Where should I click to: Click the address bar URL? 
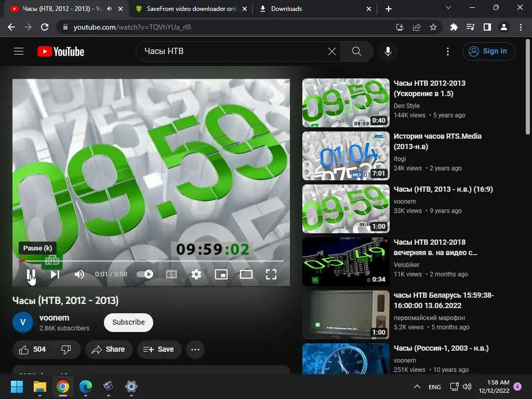click(x=132, y=27)
